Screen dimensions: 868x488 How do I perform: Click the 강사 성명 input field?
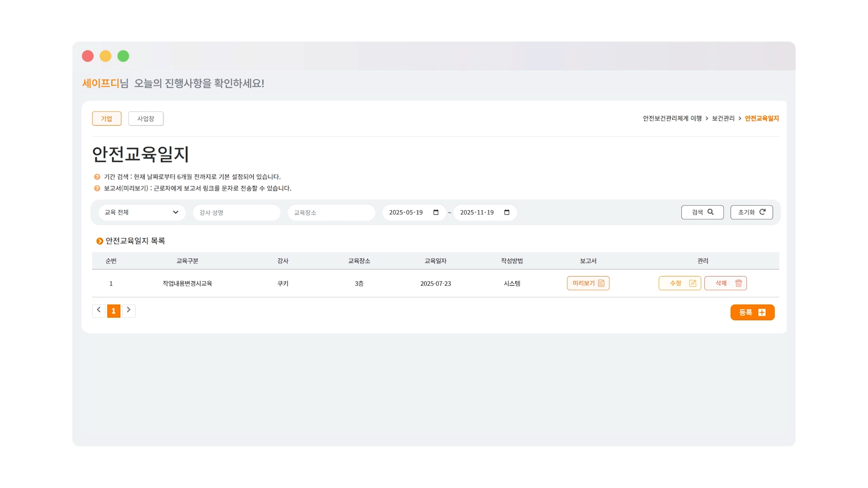pos(236,212)
